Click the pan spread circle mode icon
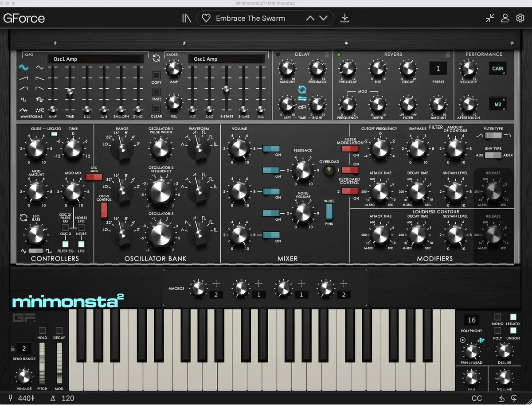Image resolution: width=532 pixels, height=405 pixels. (463, 340)
